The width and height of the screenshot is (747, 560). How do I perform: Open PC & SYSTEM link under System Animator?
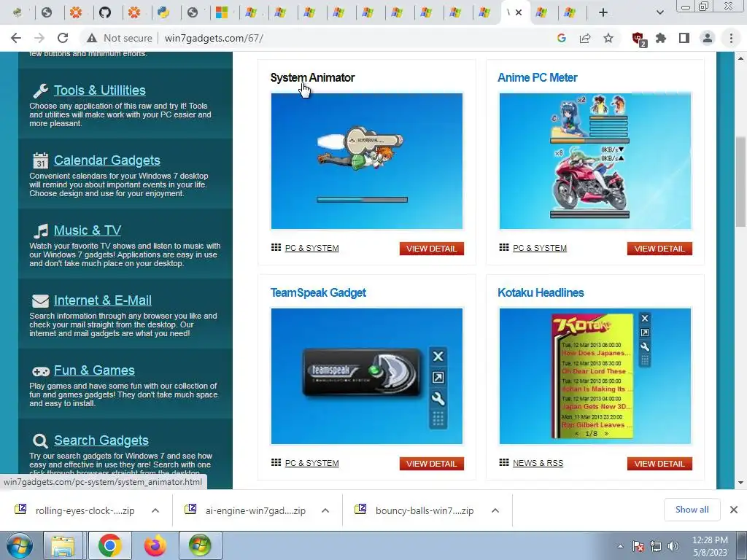coord(311,248)
